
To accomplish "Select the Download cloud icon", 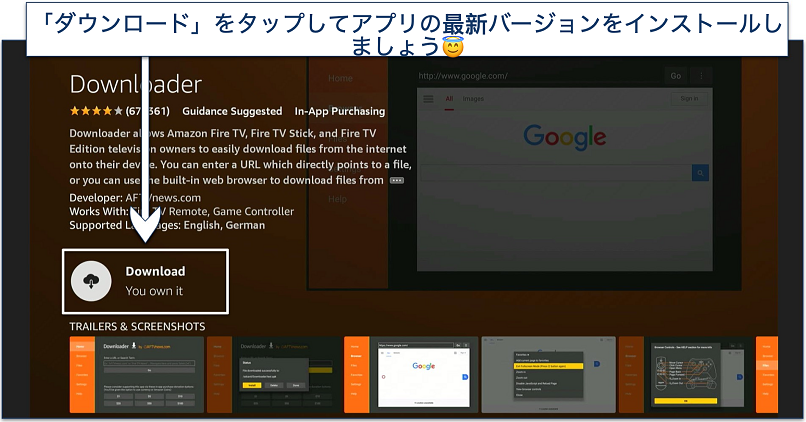I will (x=91, y=281).
